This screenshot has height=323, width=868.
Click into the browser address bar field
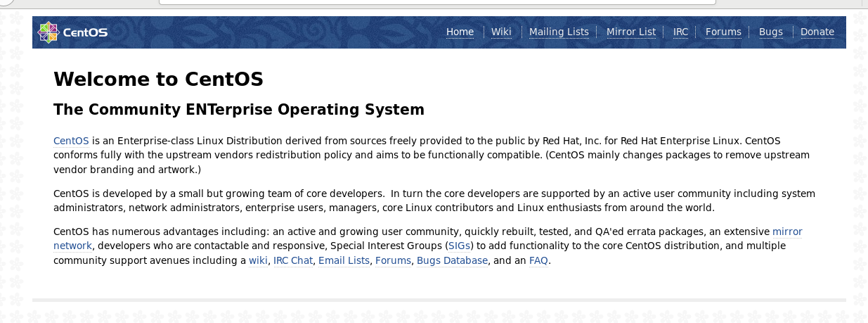pyautogui.click(x=437, y=2)
